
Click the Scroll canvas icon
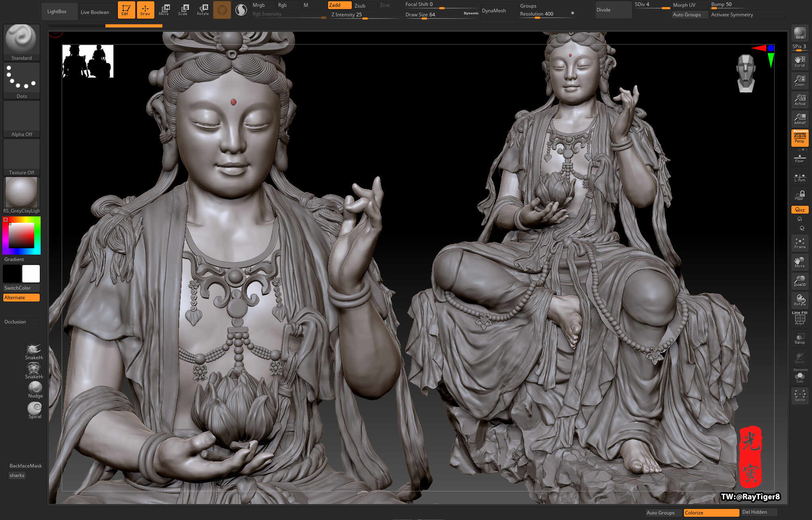pyautogui.click(x=800, y=62)
